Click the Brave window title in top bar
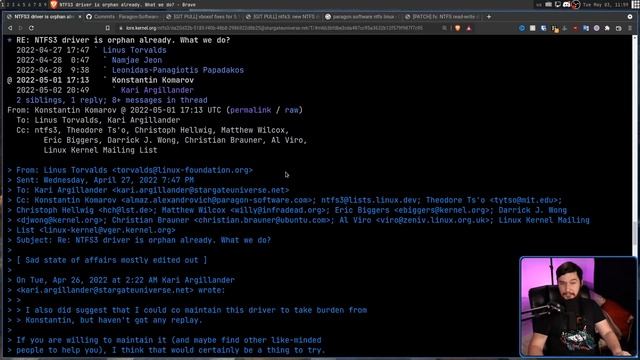 (127, 4)
